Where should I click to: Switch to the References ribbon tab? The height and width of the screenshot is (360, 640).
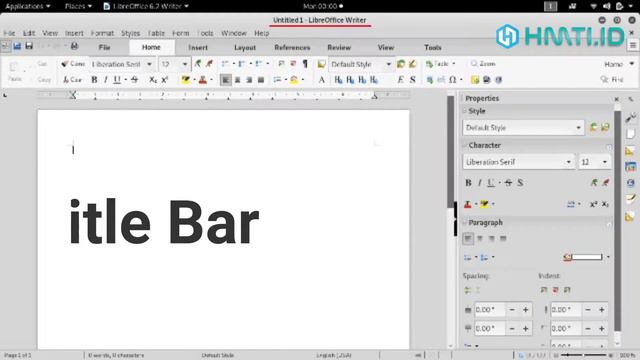(x=292, y=47)
